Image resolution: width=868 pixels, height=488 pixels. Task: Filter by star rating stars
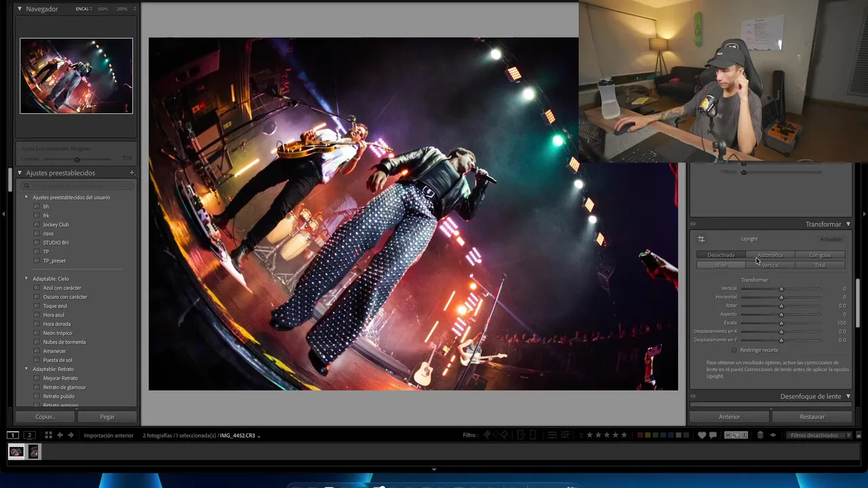tap(606, 435)
